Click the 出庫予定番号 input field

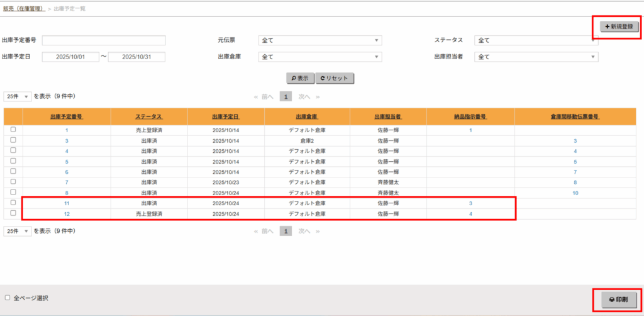(104, 40)
